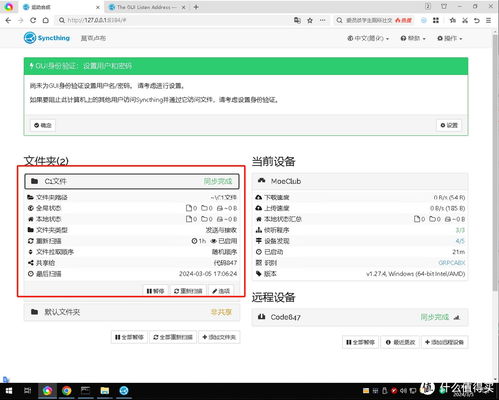Screen dimensions: 499x400
Task: Add remote device button
Action: coord(445,342)
